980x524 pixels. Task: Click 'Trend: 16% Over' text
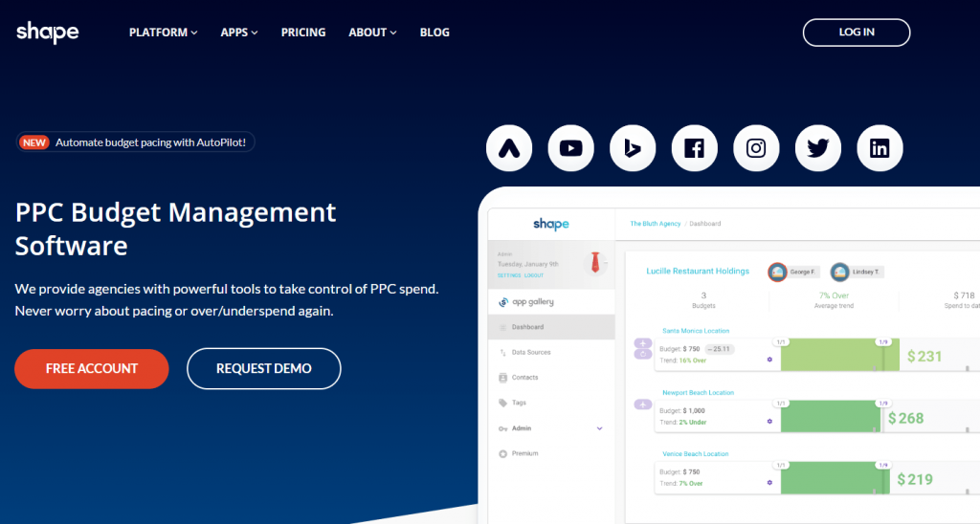682,360
